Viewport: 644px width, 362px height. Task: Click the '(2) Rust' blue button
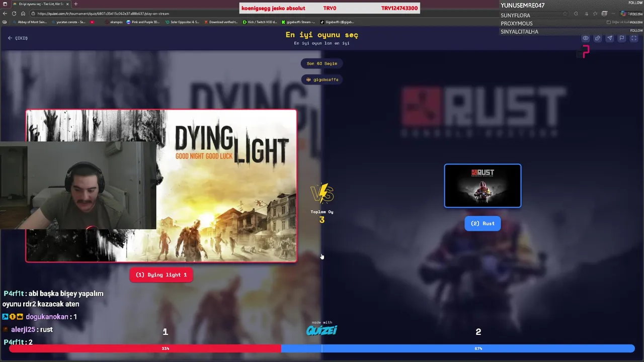pyautogui.click(x=482, y=224)
